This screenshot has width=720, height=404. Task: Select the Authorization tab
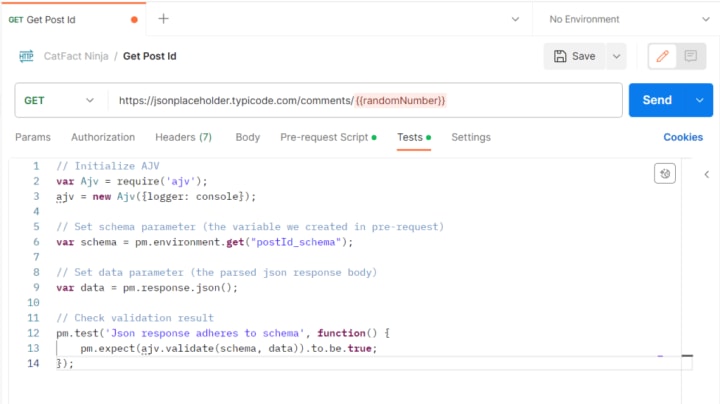[103, 137]
